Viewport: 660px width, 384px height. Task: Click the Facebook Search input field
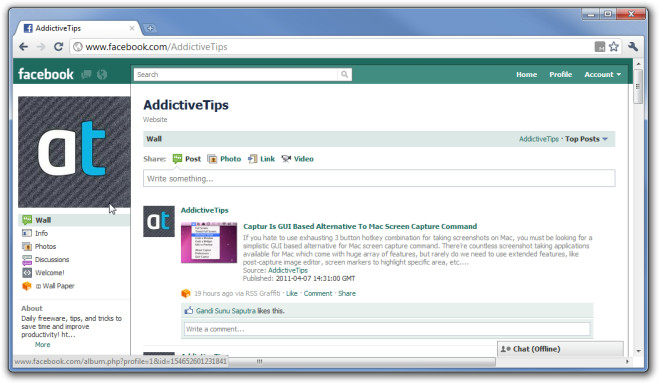point(236,75)
